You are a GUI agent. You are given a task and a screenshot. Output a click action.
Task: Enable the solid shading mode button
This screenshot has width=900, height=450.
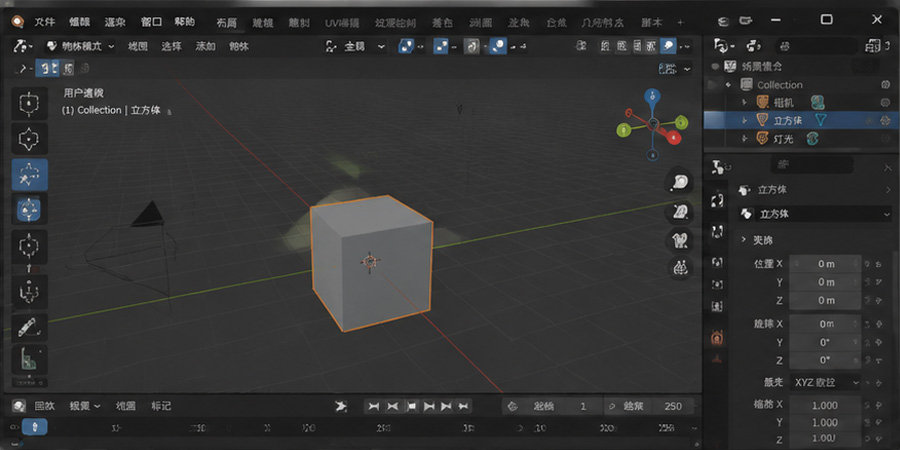point(637,46)
